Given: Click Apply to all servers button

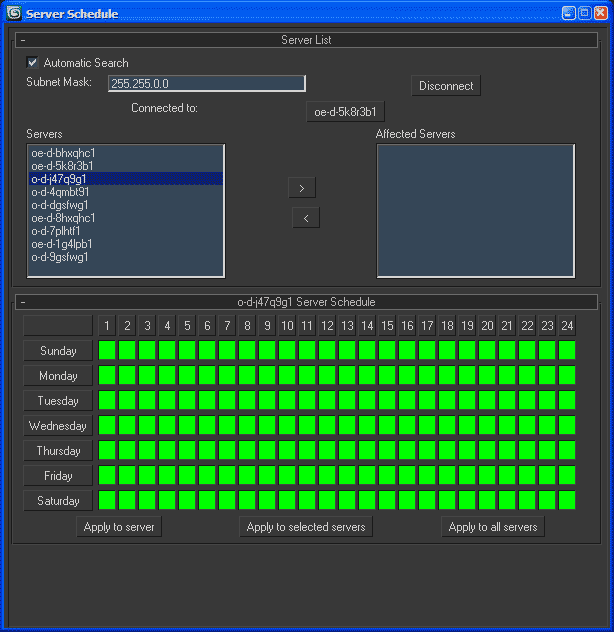Looking at the screenshot, I should click(493, 527).
